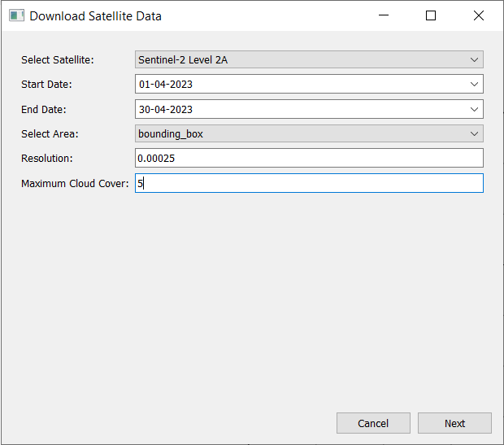The width and height of the screenshot is (504, 445).
Task: Open the Select Area bounding_box dropdown
Action: (x=309, y=133)
